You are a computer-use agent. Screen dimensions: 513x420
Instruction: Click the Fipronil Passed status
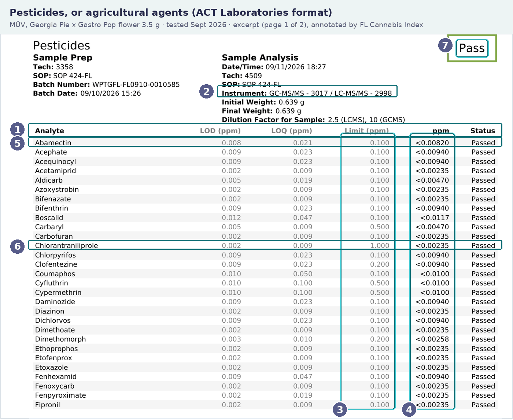pyautogui.click(x=483, y=405)
